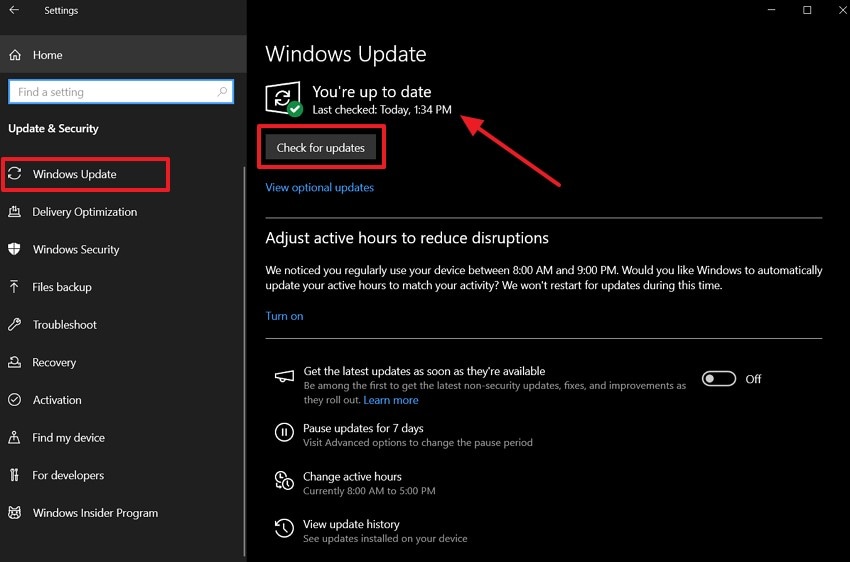Open Delivery Optimization settings
Viewport: 850px width, 562px height.
(x=123, y=211)
